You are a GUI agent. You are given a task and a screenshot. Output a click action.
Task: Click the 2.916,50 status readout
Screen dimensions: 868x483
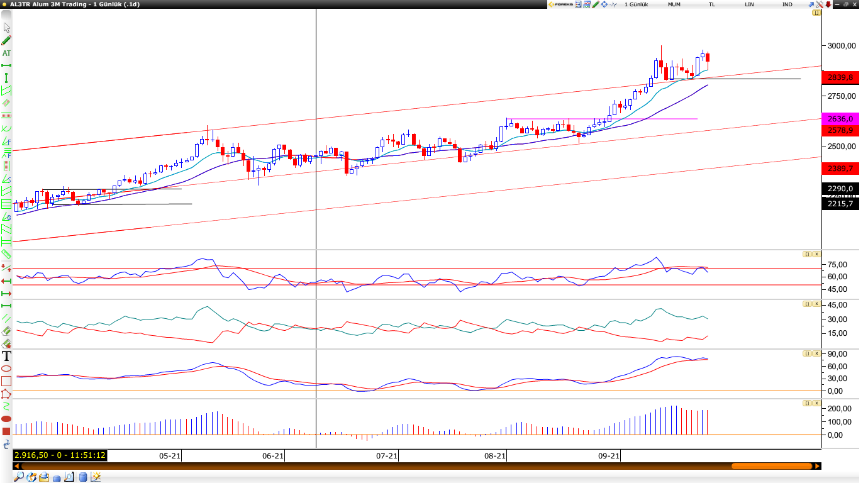pyautogui.click(x=60, y=455)
